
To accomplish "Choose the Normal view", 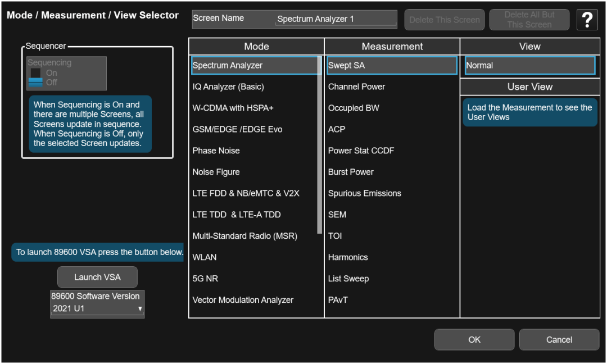I will (x=529, y=65).
